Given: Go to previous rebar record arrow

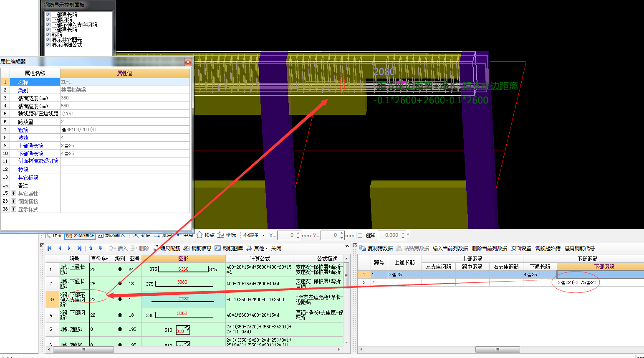Looking at the screenshot, I should [x=60, y=248].
